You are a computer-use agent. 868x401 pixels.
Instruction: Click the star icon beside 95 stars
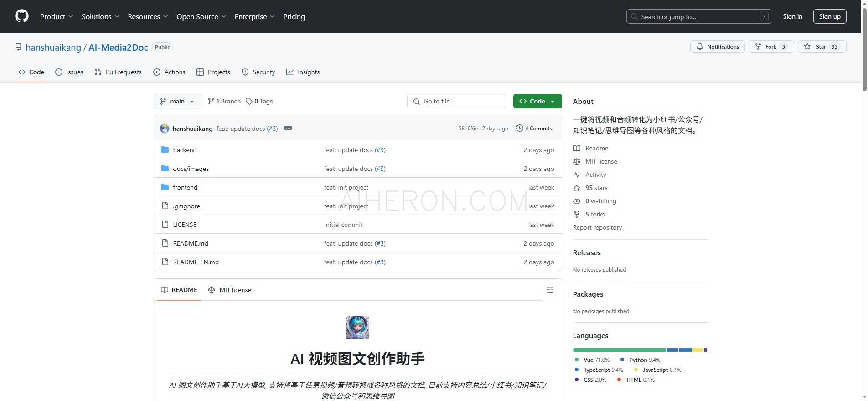click(x=577, y=188)
